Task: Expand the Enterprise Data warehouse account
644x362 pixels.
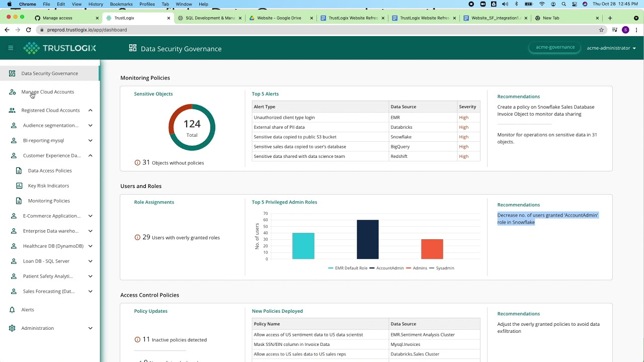Action: [x=91, y=231]
